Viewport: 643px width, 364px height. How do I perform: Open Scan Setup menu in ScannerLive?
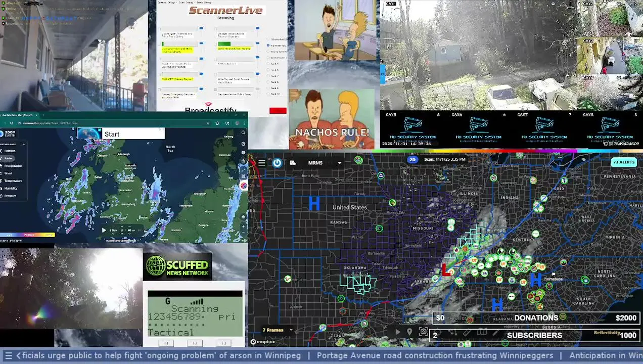[186, 3]
